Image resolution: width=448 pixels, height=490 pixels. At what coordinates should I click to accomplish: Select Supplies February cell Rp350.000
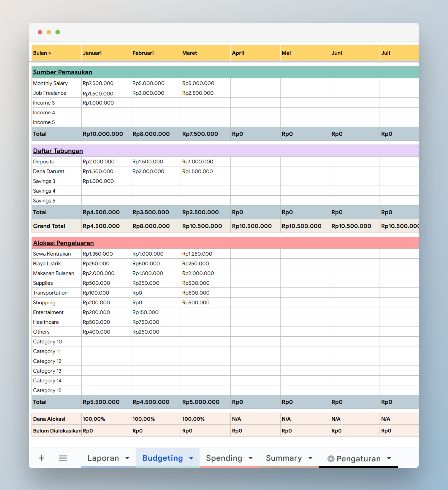pos(156,283)
